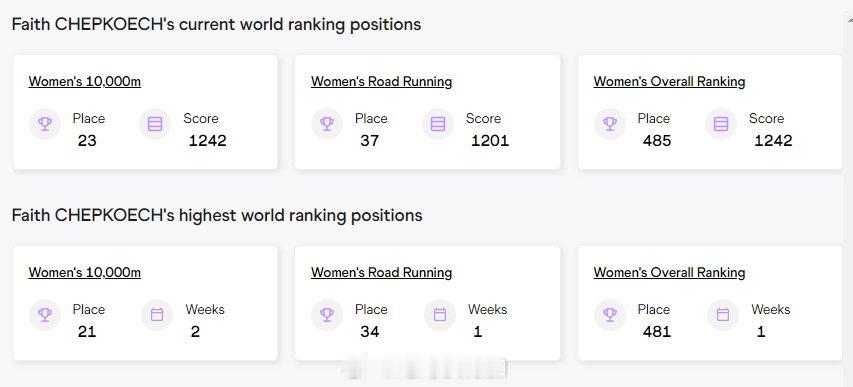Open current Women's Overall Ranking link
The height and width of the screenshot is (387, 853).
point(669,82)
